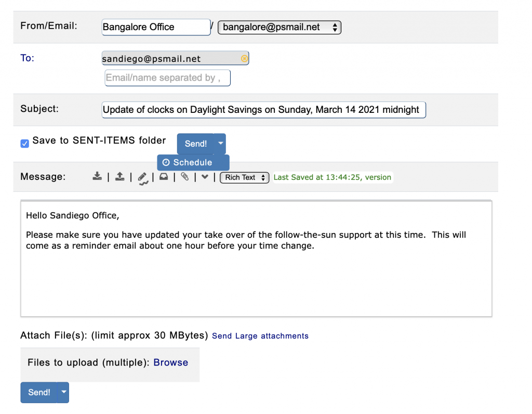Open the Send Large attachments link
The height and width of the screenshot is (414, 532).
pos(260,336)
